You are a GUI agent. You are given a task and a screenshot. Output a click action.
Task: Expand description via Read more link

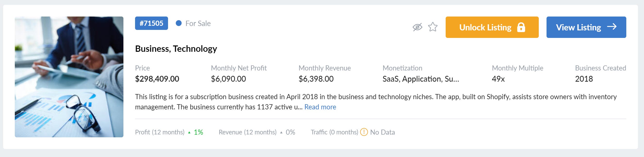pos(320,107)
